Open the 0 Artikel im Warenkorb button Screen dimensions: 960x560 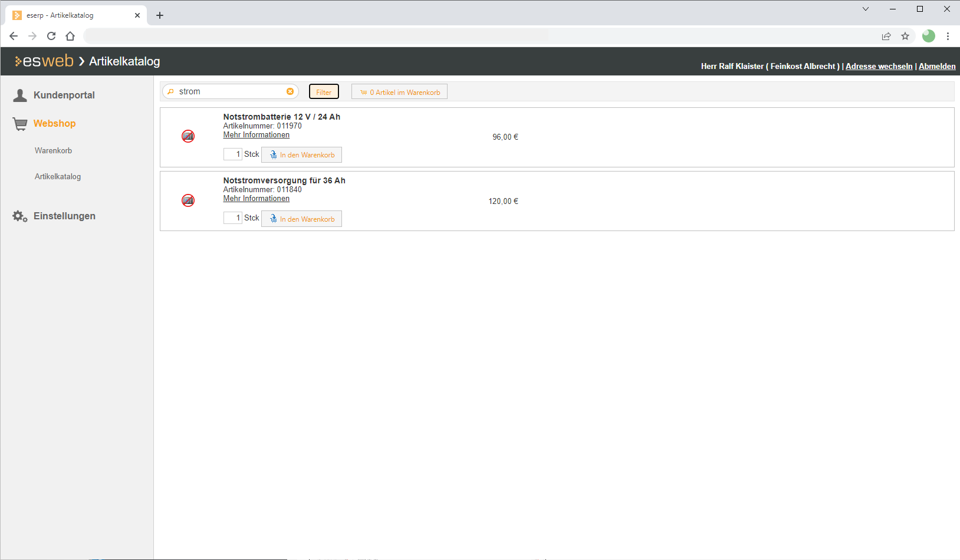pos(400,92)
